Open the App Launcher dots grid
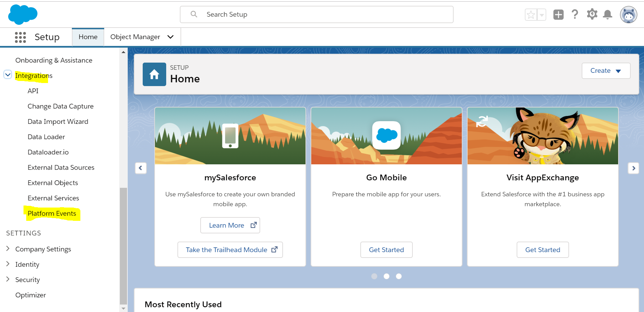This screenshot has width=644, height=312. 20,37
